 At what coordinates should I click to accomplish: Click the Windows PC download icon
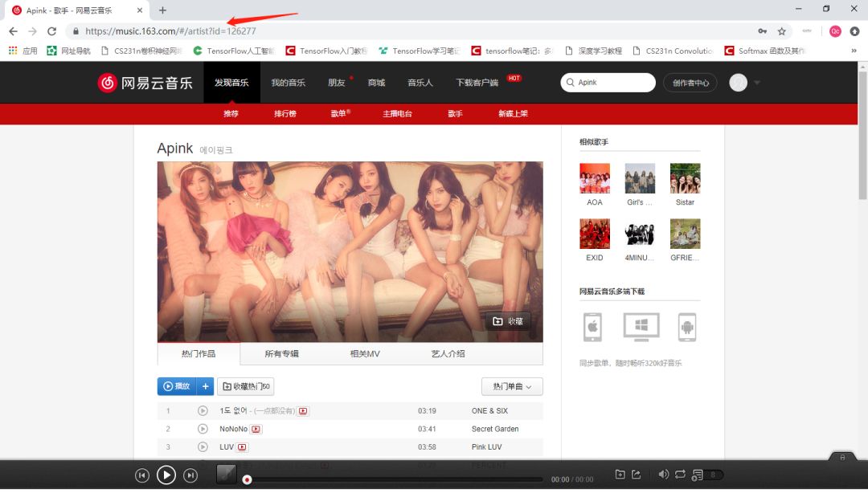[x=641, y=327]
